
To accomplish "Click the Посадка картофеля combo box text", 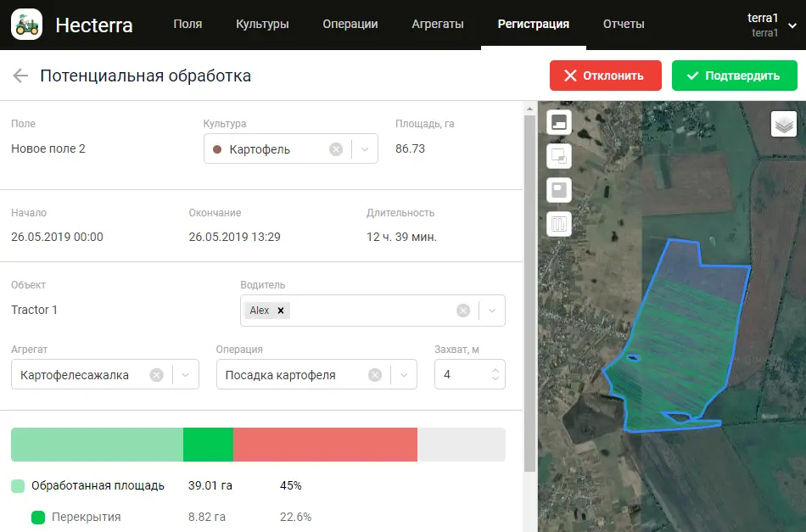I will 281,375.
